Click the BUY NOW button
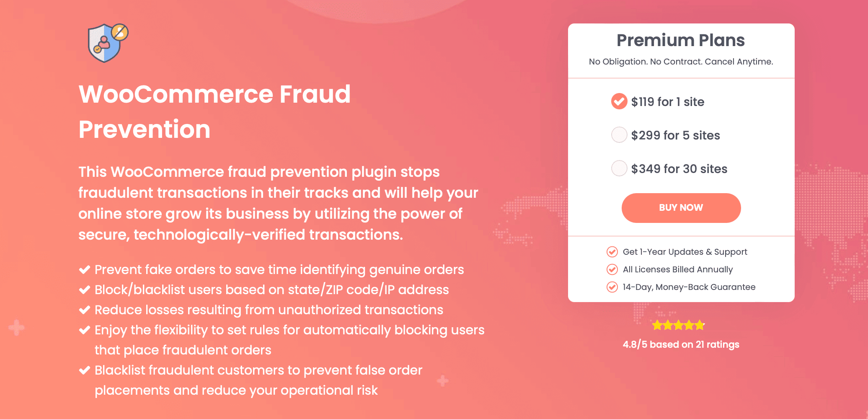 (681, 207)
